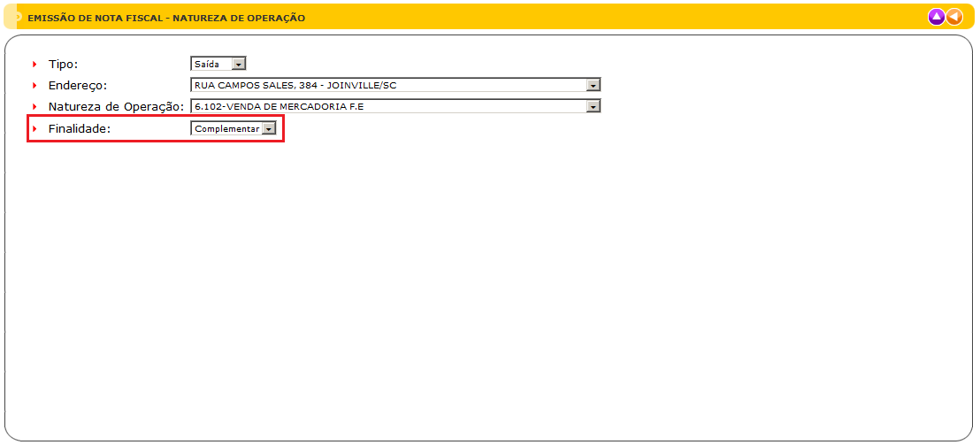Select the 'Saída' value in Tipo field

point(211,64)
